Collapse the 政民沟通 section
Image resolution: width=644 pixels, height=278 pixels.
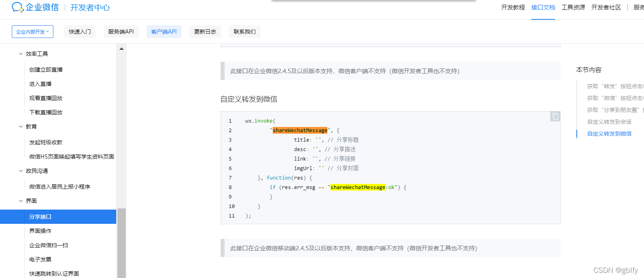[x=21, y=171]
